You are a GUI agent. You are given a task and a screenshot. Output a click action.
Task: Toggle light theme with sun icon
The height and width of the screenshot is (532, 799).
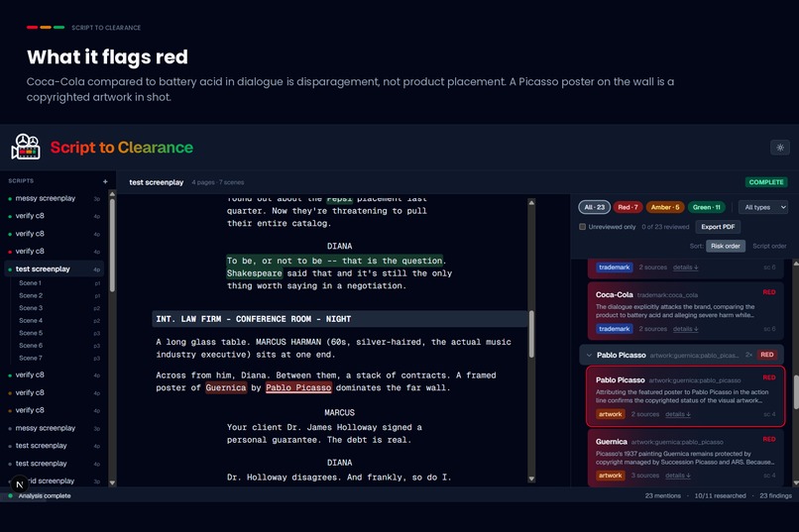click(779, 148)
